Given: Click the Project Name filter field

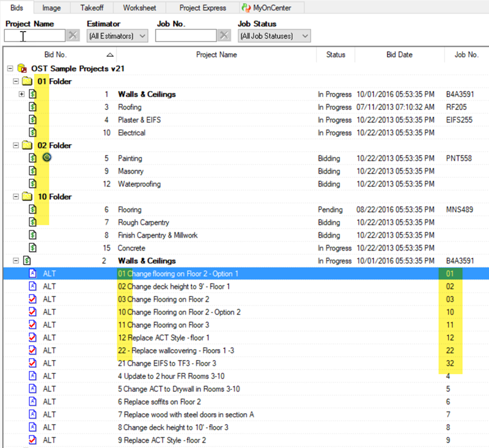Looking at the screenshot, I should (x=35, y=35).
